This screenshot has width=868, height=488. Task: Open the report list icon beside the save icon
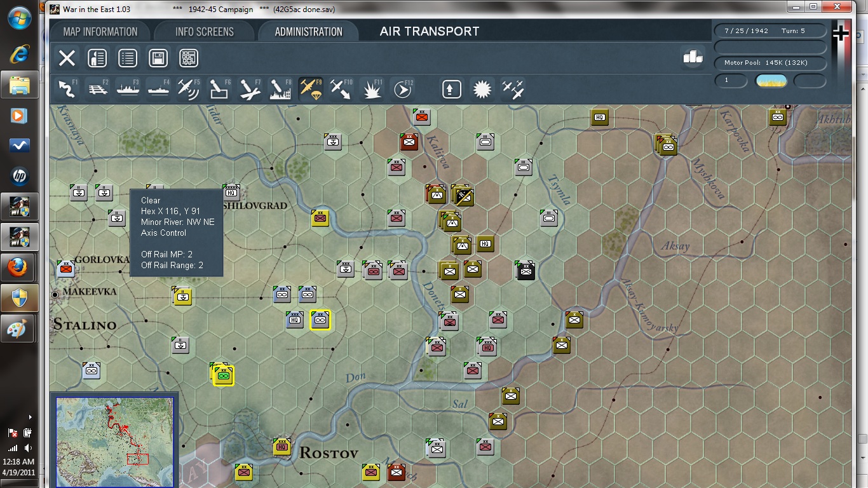(128, 58)
